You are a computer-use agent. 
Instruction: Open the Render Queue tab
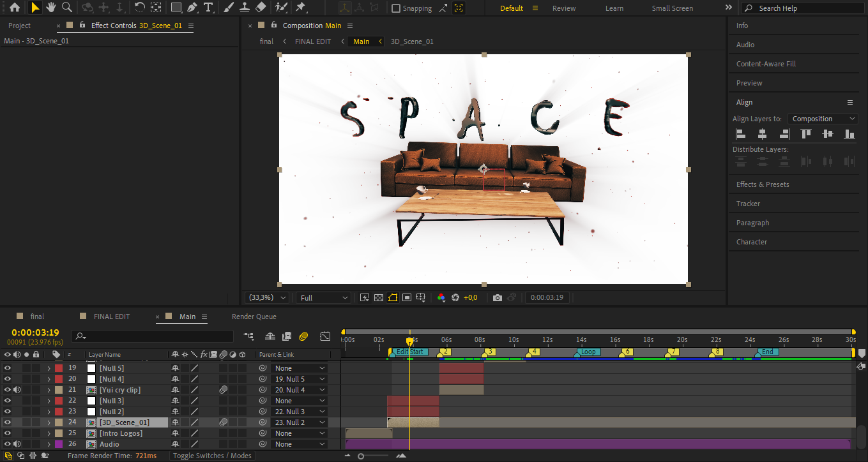click(254, 317)
